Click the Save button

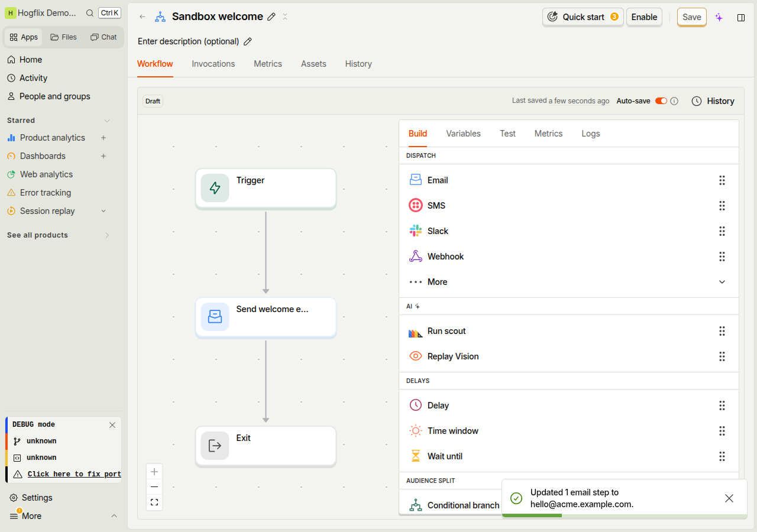click(x=692, y=17)
